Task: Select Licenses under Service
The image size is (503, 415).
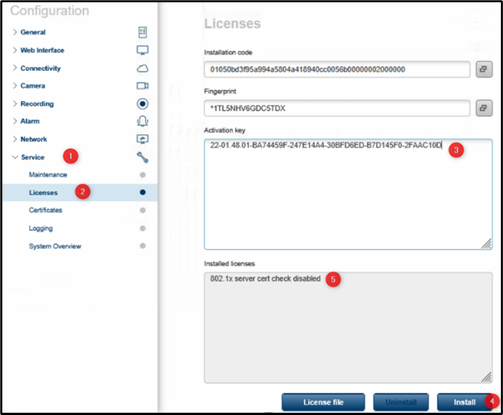Action: (x=43, y=193)
